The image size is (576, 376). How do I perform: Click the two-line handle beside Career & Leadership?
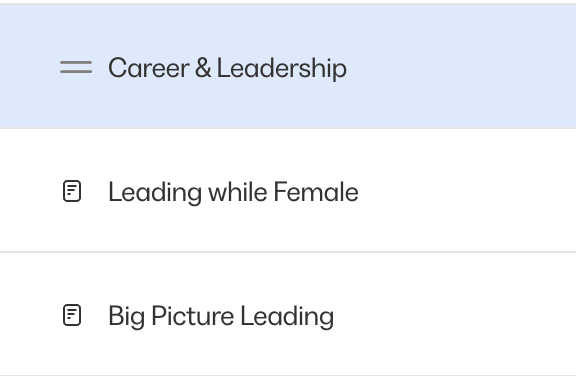pyautogui.click(x=76, y=67)
